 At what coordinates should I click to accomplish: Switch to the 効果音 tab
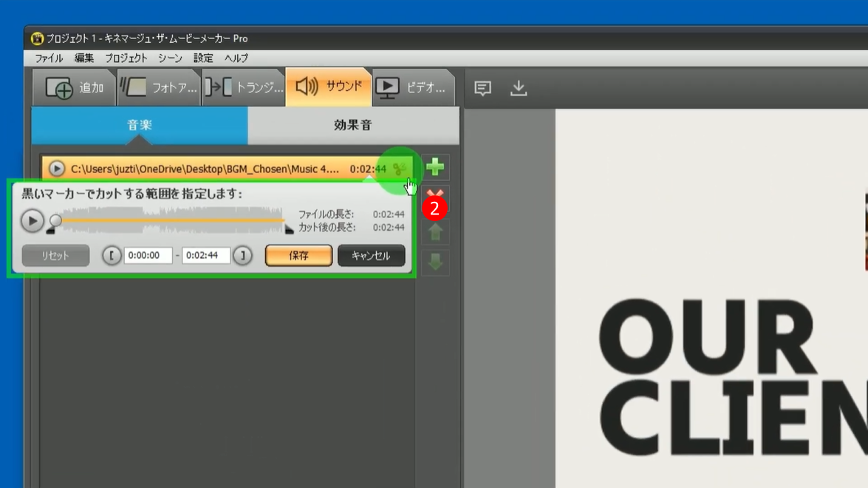click(352, 126)
